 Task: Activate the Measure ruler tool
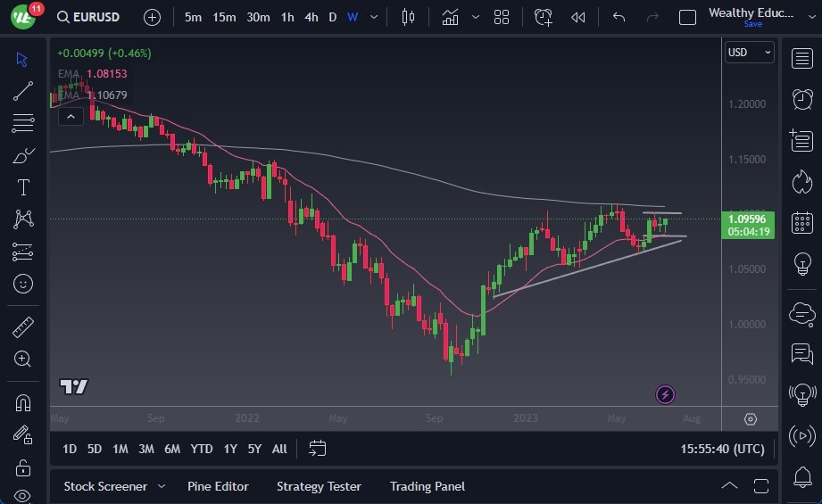pos(23,327)
